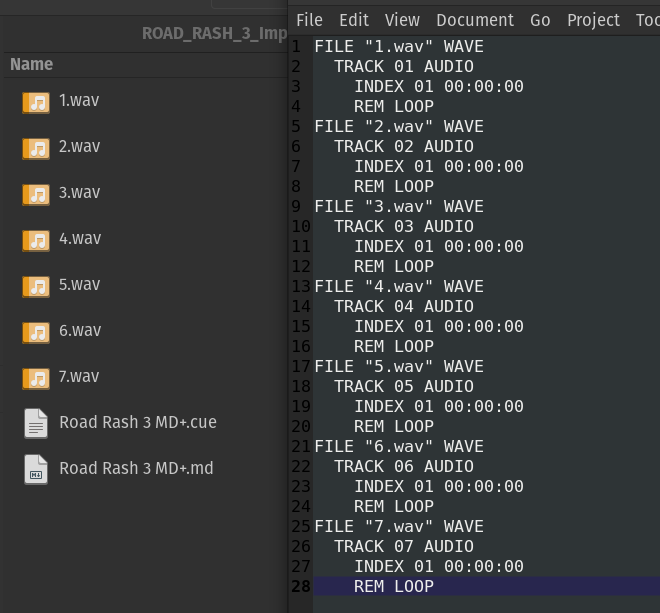Click the Road Rash 3 MD+.md file name
This screenshot has width=660, height=613.
[136, 468]
